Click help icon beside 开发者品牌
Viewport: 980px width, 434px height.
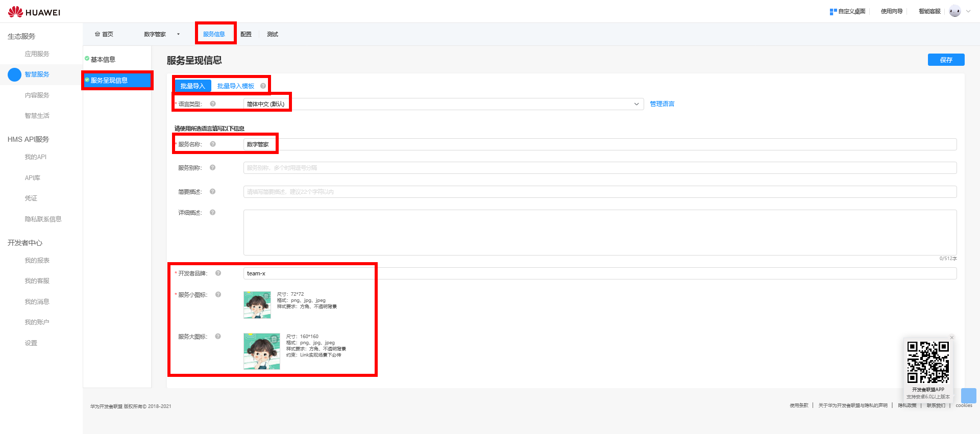218,273
